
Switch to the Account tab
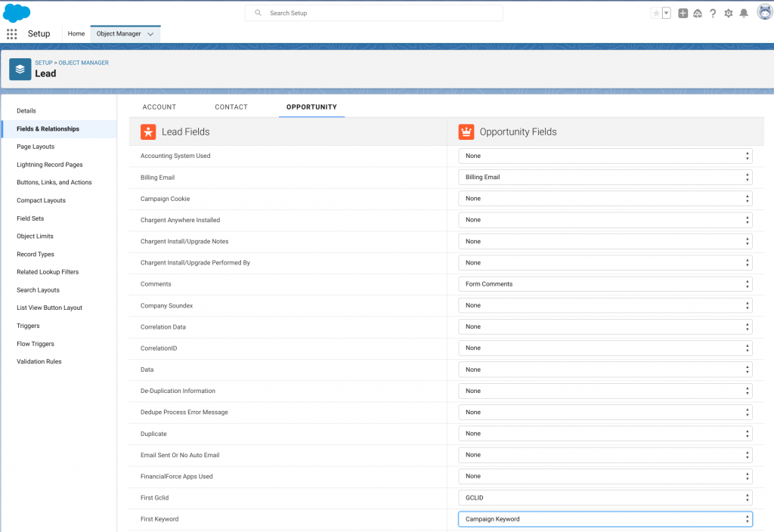pos(159,107)
